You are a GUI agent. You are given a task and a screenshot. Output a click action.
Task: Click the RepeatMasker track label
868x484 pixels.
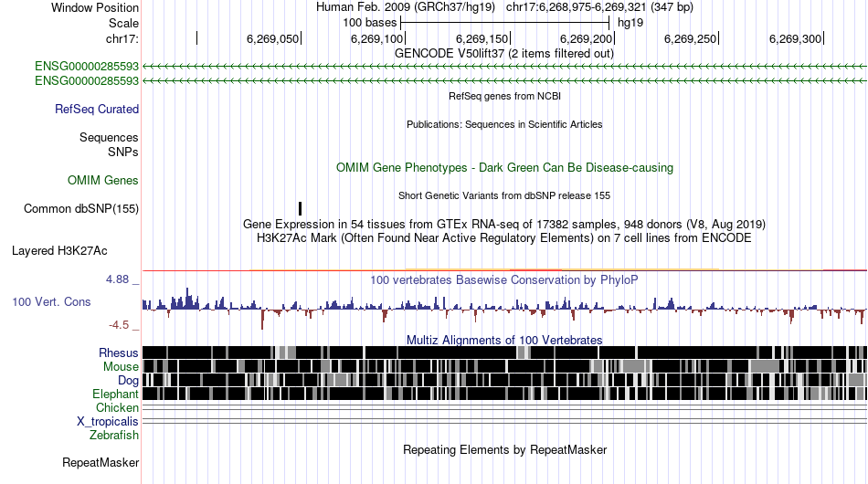(x=101, y=462)
